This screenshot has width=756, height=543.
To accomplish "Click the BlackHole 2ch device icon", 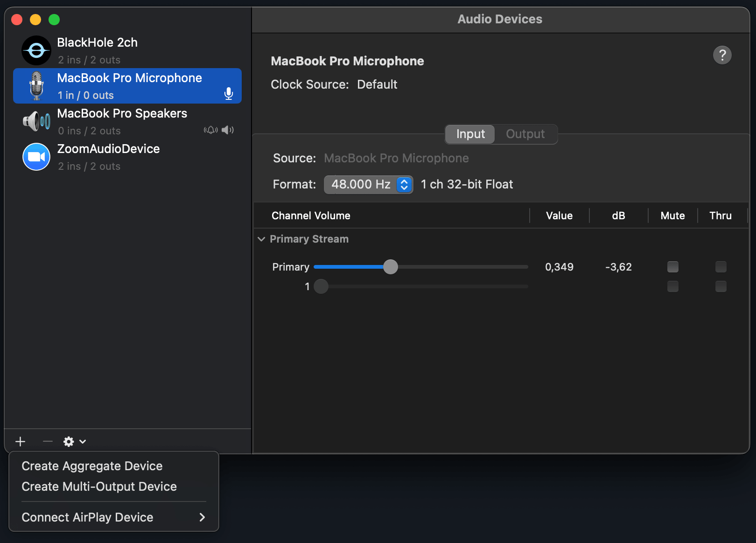I will coord(36,50).
